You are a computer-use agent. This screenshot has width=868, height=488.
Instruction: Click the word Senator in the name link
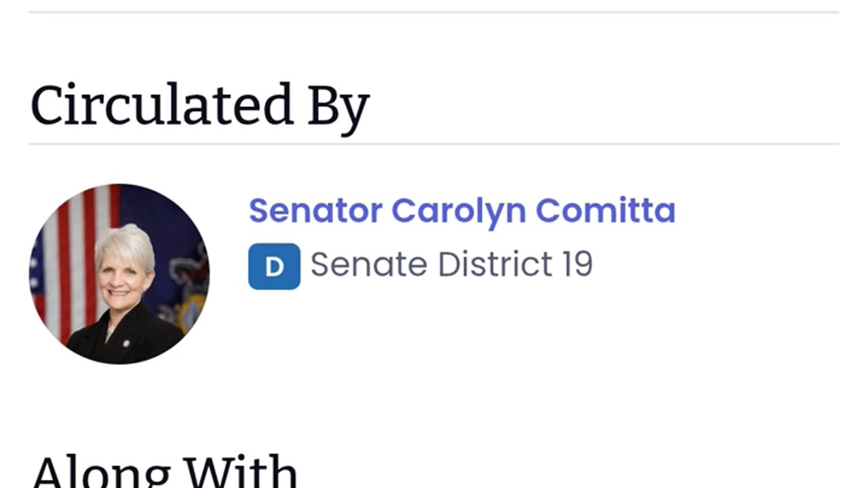[315, 211]
